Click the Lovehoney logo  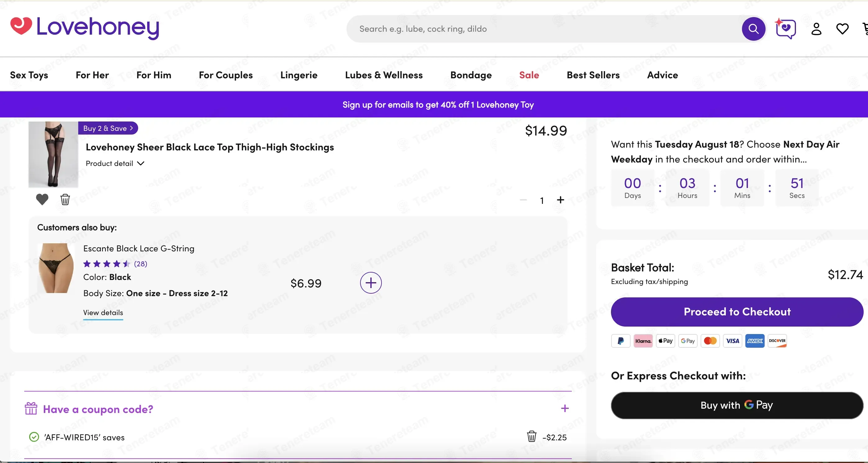click(x=84, y=28)
